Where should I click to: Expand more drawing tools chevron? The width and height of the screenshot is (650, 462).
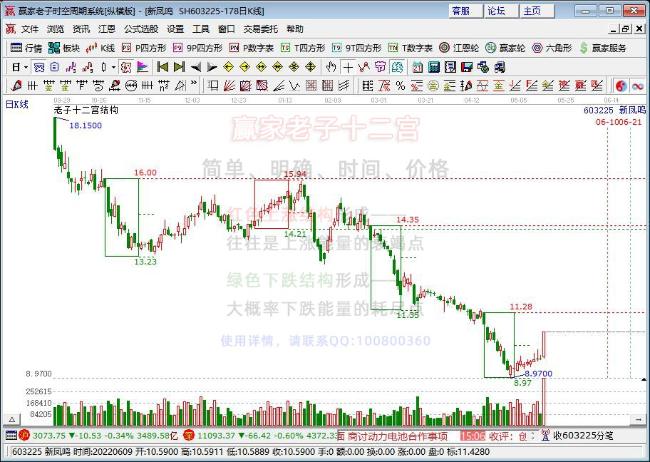pyautogui.click(x=194, y=85)
